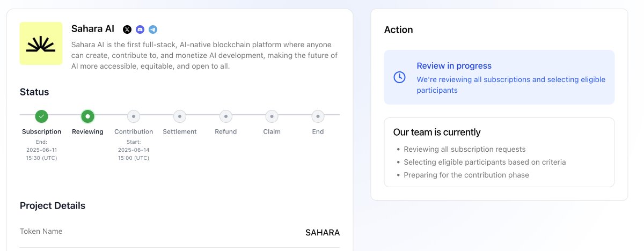The height and width of the screenshot is (251, 644).
Task: Click the Our team is currently heading
Action: coord(437,132)
